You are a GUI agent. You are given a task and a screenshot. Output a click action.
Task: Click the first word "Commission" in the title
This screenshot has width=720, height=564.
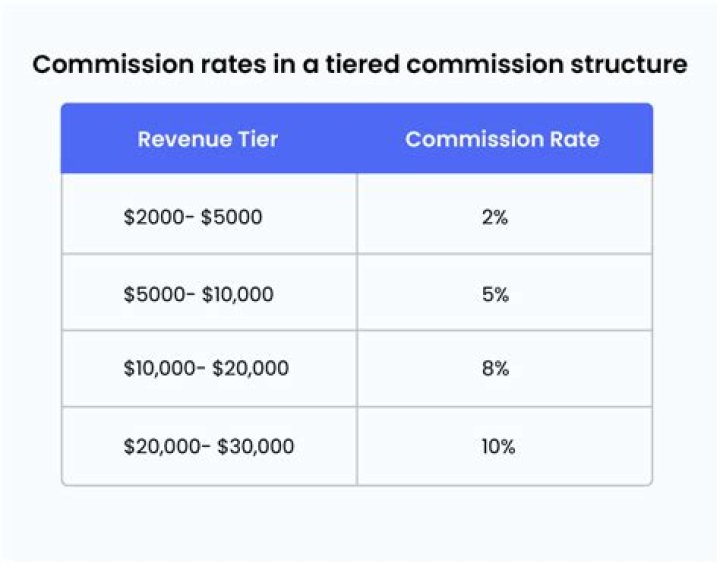click(x=96, y=65)
